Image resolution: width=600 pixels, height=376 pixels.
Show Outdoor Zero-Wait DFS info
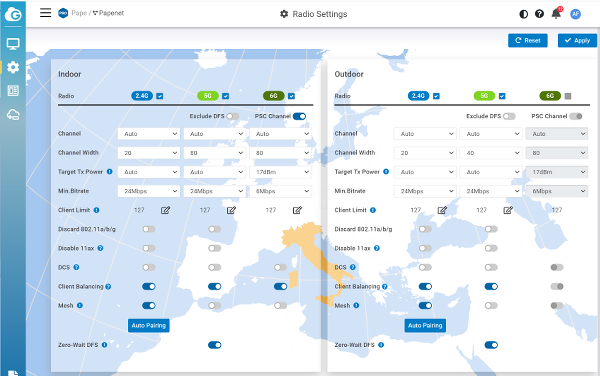[381, 345]
